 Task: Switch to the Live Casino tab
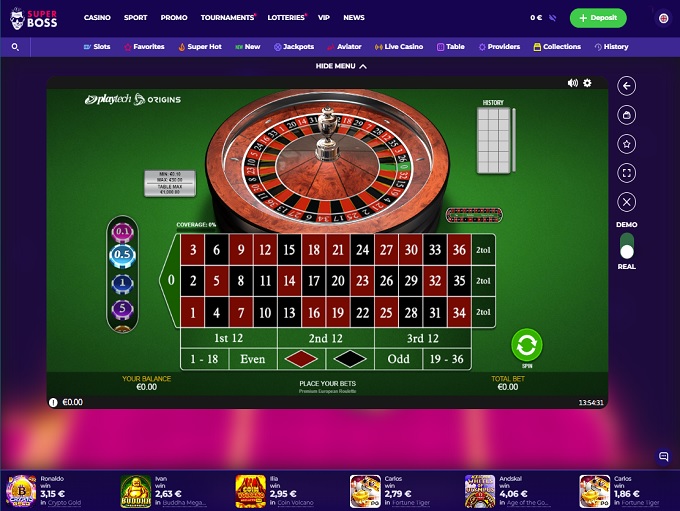click(399, 47)
